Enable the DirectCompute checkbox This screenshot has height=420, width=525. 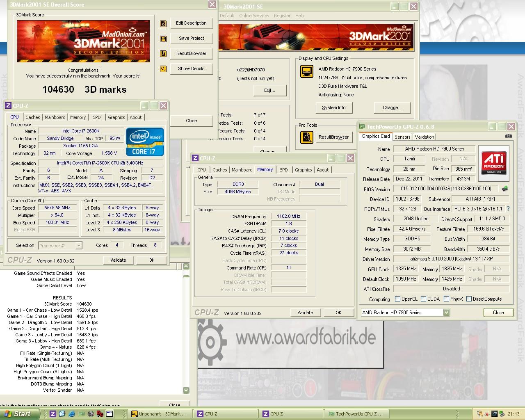point(469,299)
